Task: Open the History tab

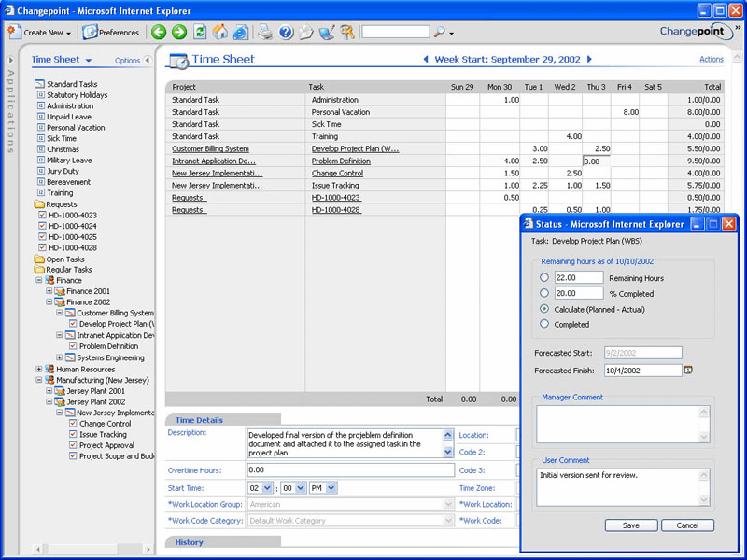Action: click(189, 542)
